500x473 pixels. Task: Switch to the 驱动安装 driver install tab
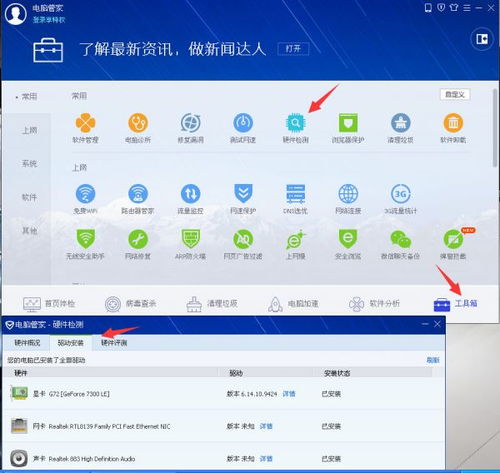pos(71,343)
